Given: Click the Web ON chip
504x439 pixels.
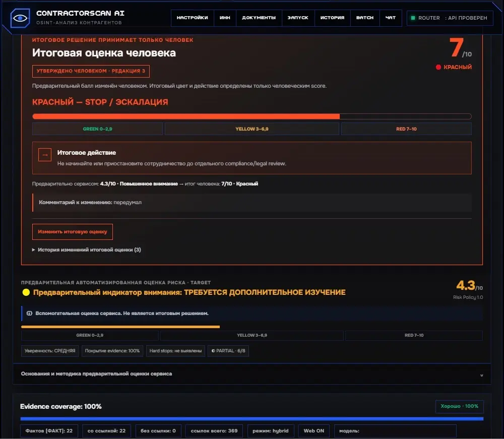Looking at the screenshot, I should tap(314, 430).
